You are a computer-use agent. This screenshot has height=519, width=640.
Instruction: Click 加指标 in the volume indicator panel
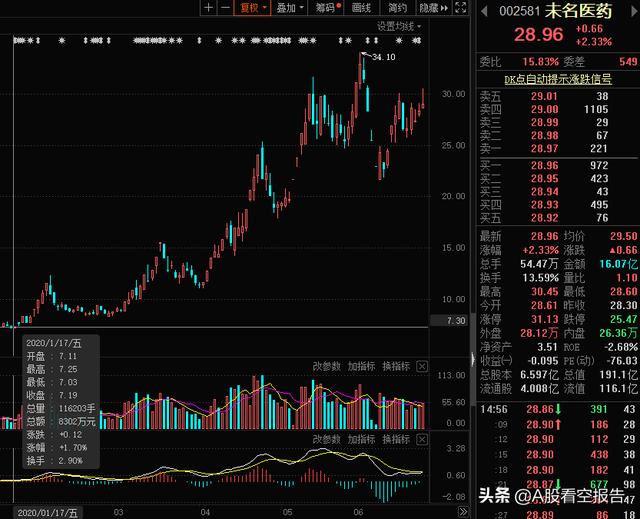[361, 366]
